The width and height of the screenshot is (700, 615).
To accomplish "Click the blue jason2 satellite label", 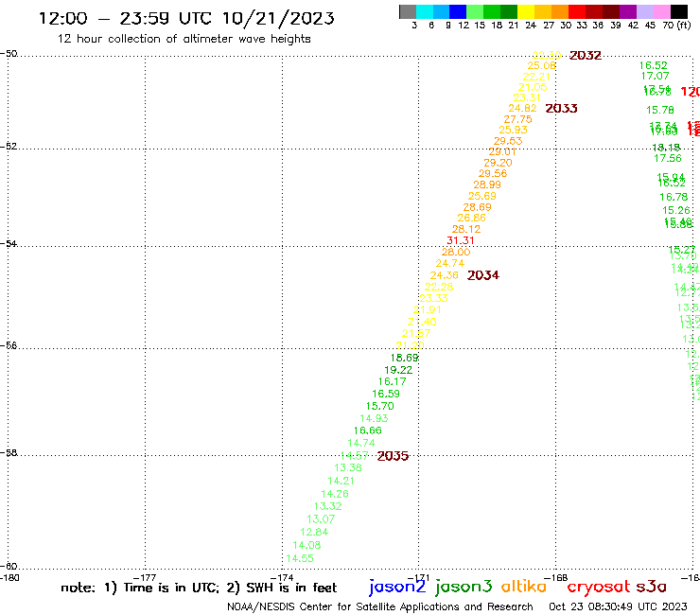I will [x=397, y=587].
